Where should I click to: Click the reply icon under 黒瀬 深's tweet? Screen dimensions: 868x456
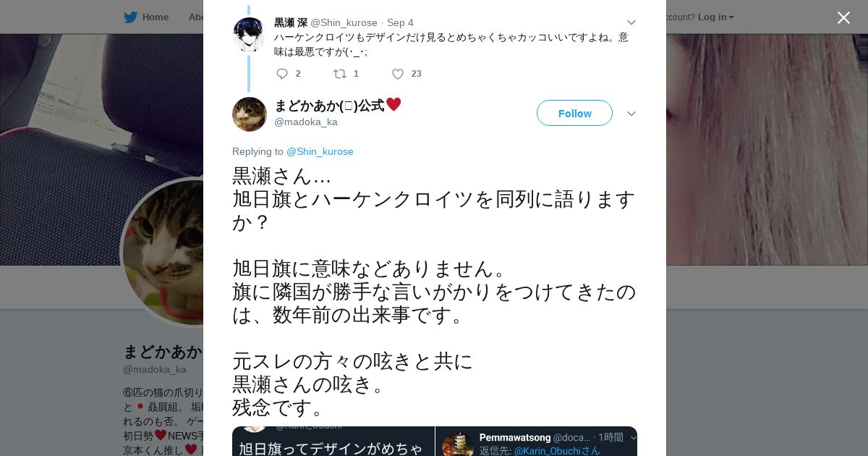coord(282,74)
